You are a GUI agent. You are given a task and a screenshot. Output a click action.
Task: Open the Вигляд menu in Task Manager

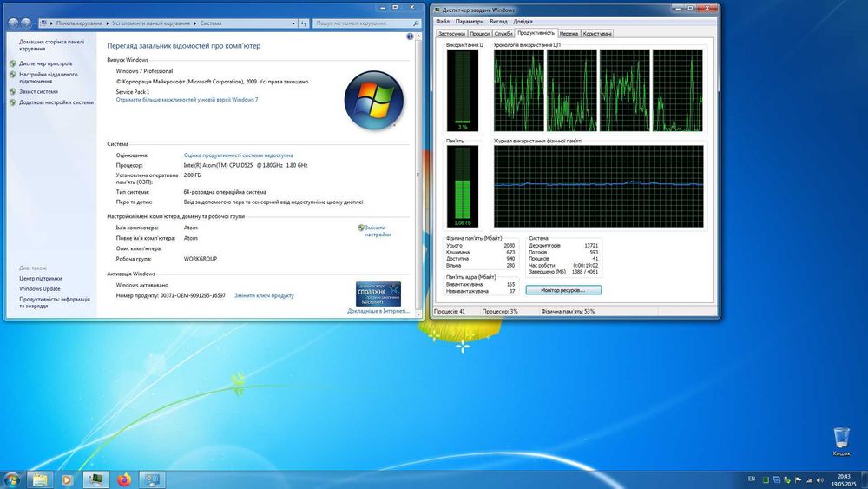coord(498,22)
